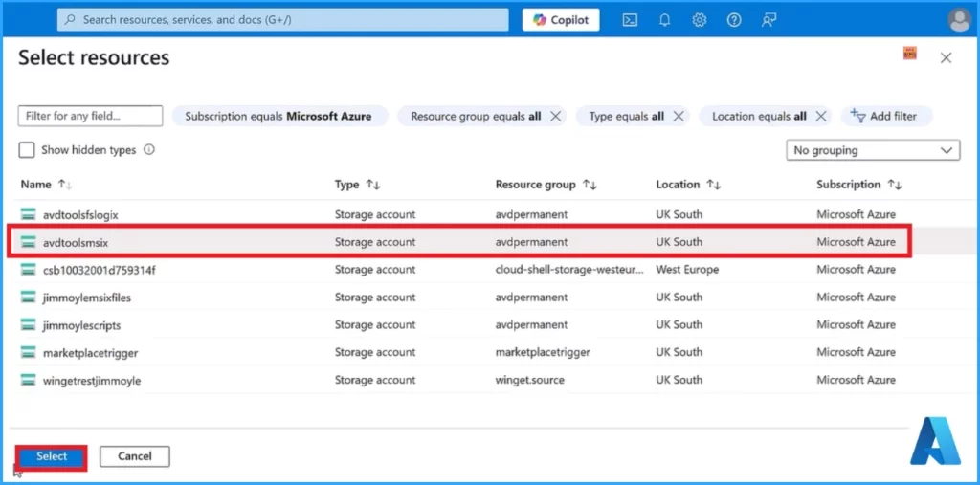
Task: Click West Europe location cell
Action: click(687, 270)
